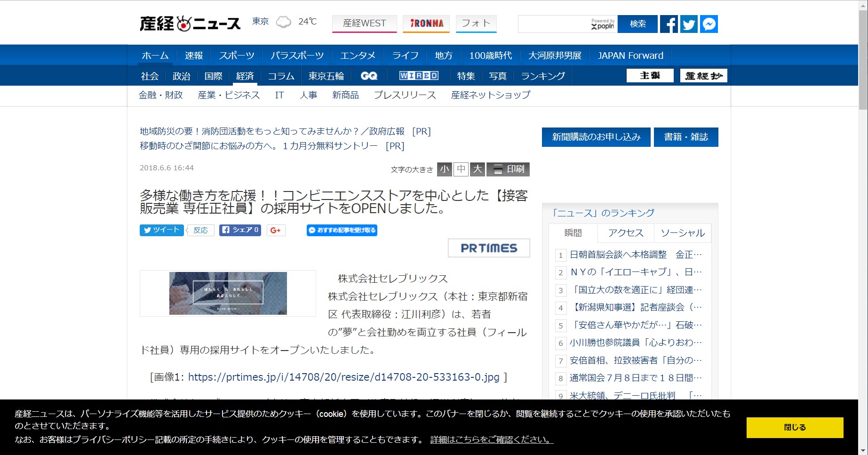Open the 金融・財政 subcategory
This screenshot has width=868, height=455.
pyautogui.click(x=160, y=95)
